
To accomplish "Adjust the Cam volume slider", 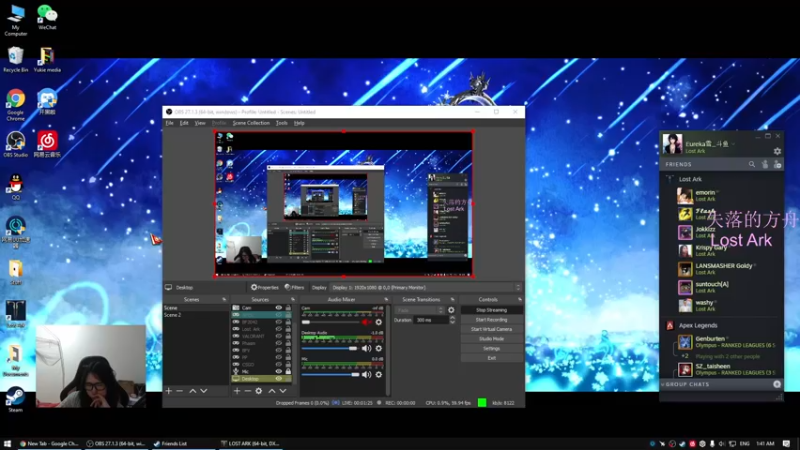I will click(330, 322).
